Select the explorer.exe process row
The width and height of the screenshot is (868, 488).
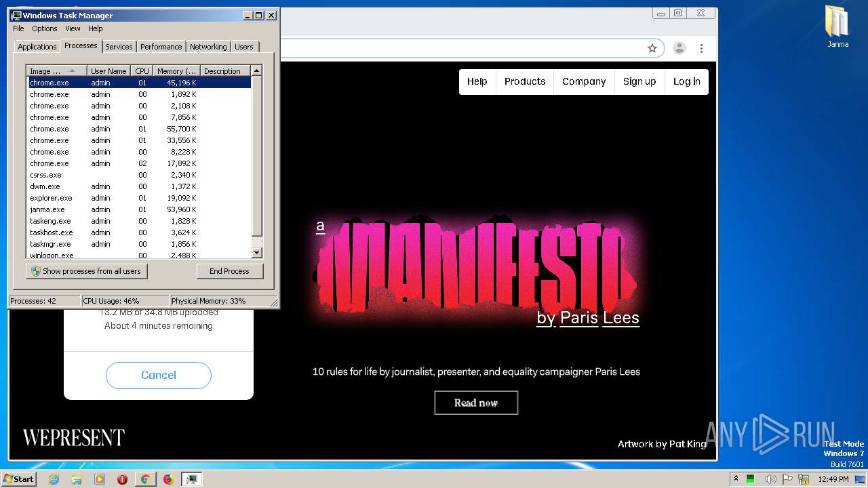point(139,198)
